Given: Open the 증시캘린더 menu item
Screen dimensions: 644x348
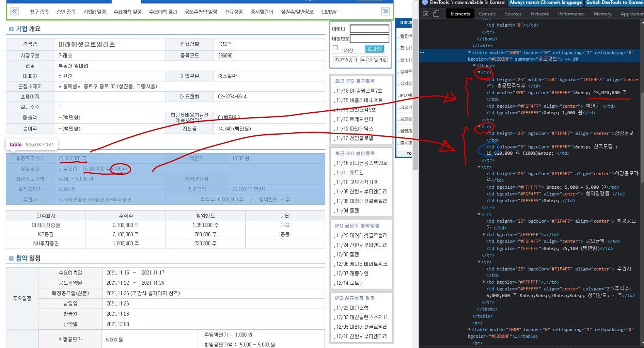Looking at the screenshot, I should pyautogui.click(x=262, y=12).
